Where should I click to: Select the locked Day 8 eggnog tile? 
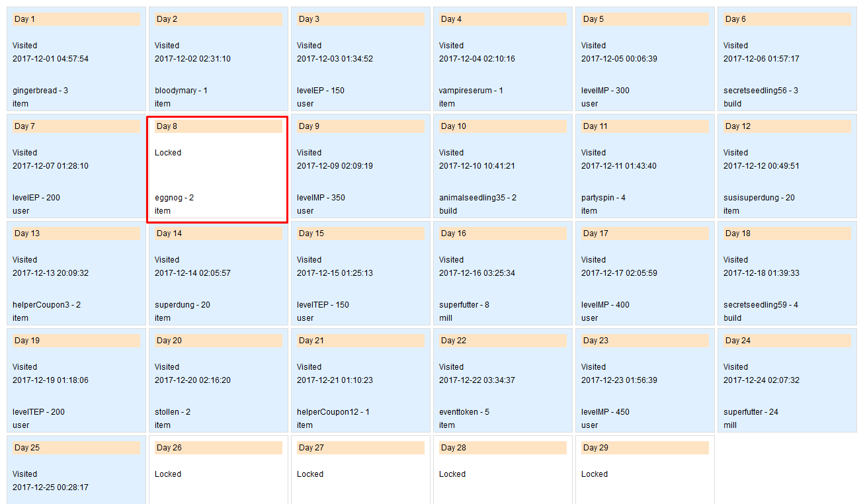[218, 169]
